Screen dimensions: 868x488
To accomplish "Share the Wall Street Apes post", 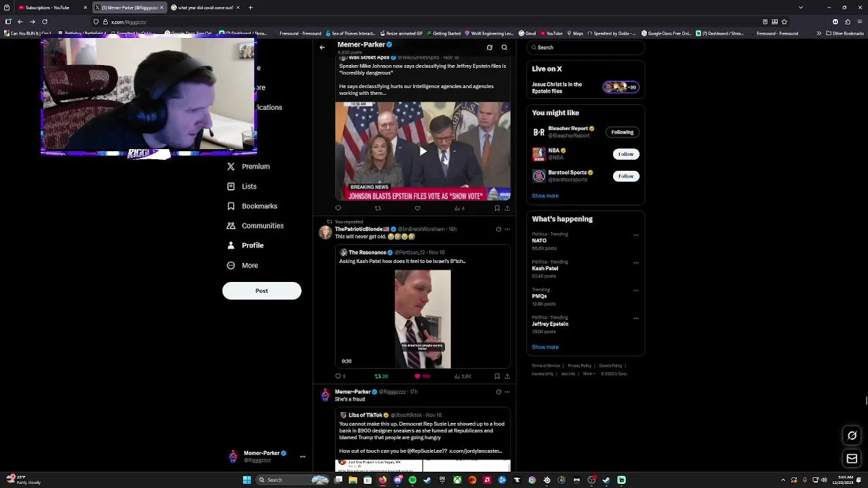I will click(x=507, y=208).
